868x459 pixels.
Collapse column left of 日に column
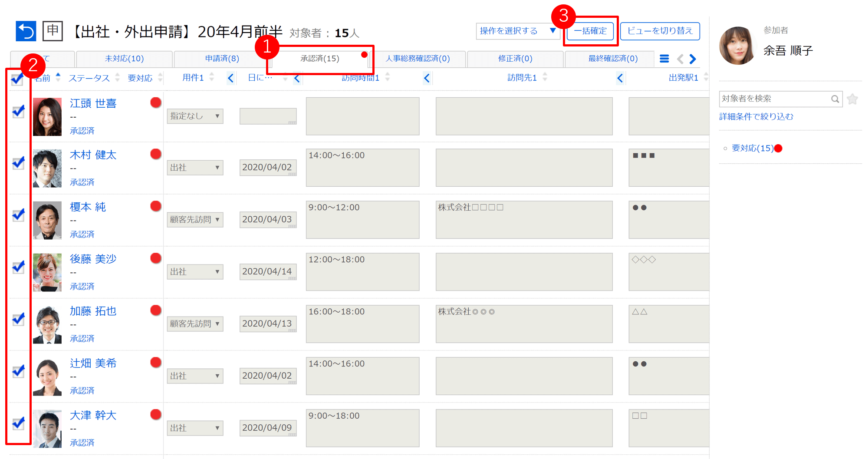coord(230,78)
